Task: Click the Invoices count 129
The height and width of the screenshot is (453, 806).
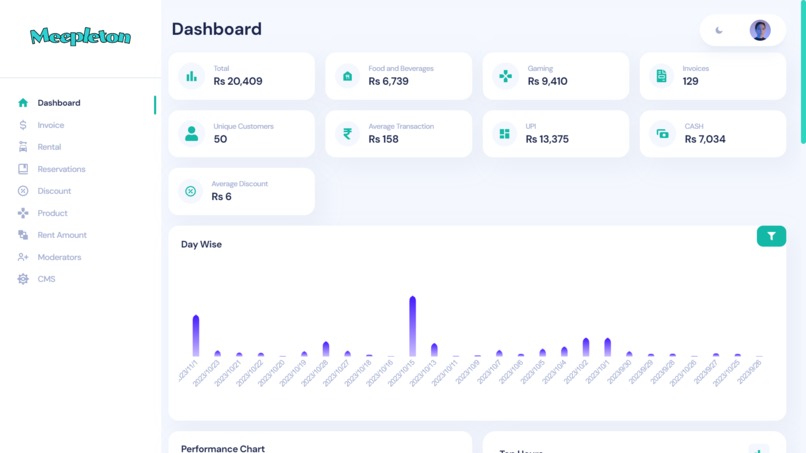Action: (x=690, y=81)
